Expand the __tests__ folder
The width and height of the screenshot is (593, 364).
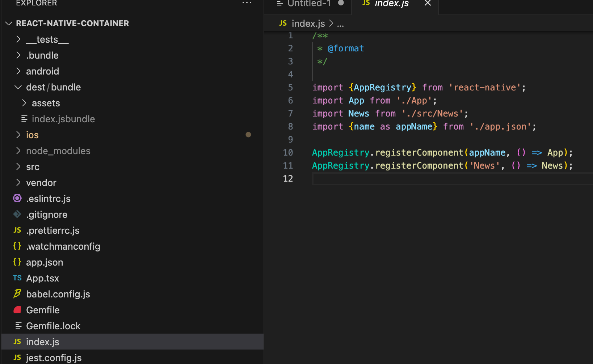18,39
